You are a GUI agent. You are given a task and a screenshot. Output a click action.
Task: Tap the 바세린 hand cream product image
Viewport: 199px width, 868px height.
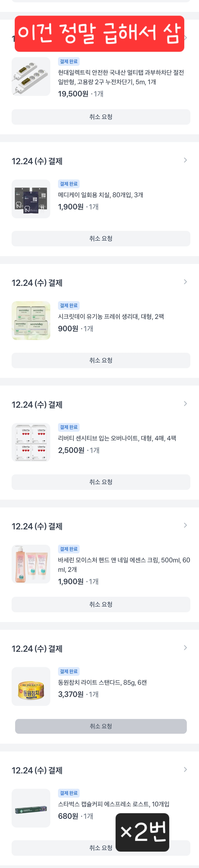point(31,564)
